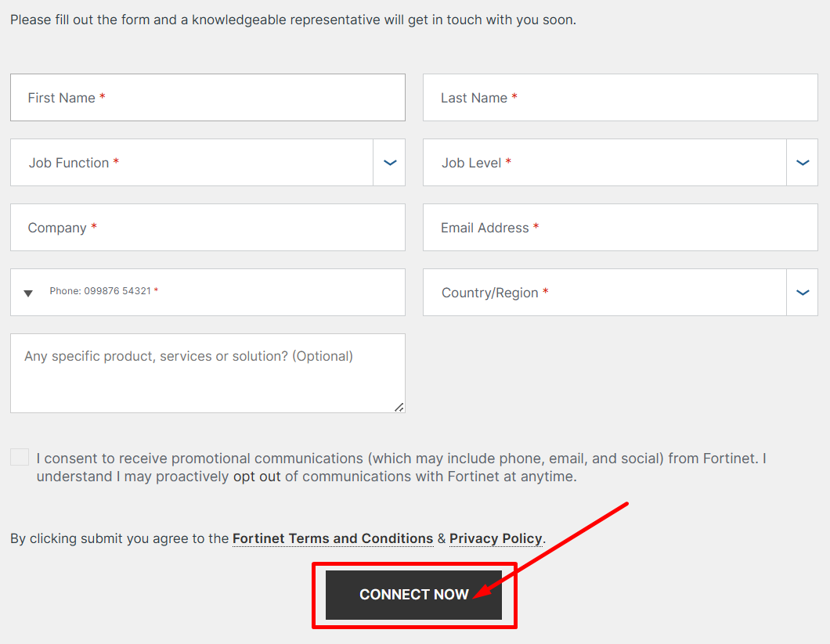830x644 pixels.
Task: Follow the Privacy Policy link
Action: 496,538
